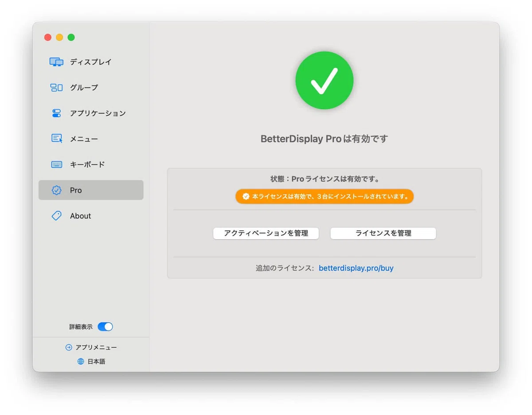Click the orange license status banner text
532x415 pixels.
330,196
